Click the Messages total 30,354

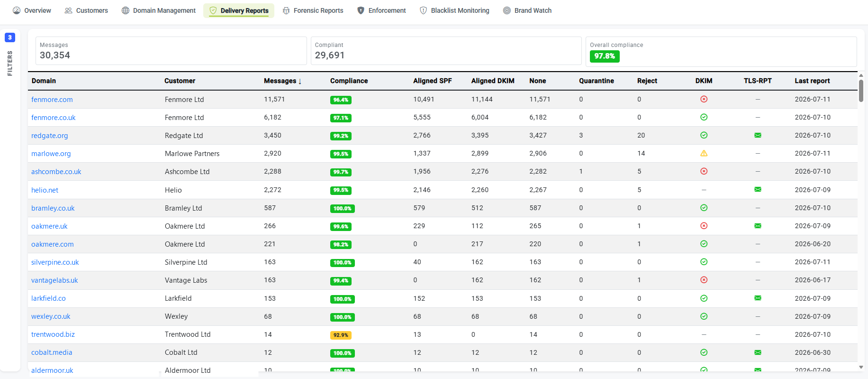(55, 55)
